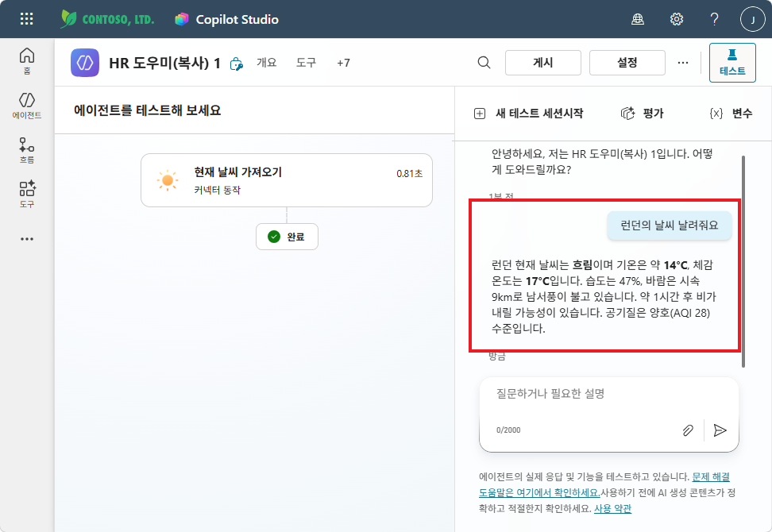Click the 0.81초 duration text

(x=409, y=174)
